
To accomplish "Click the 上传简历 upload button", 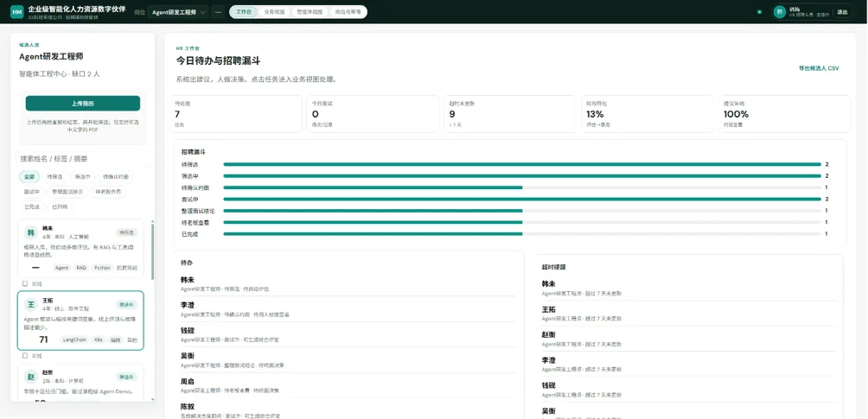I will coord(82,104).
